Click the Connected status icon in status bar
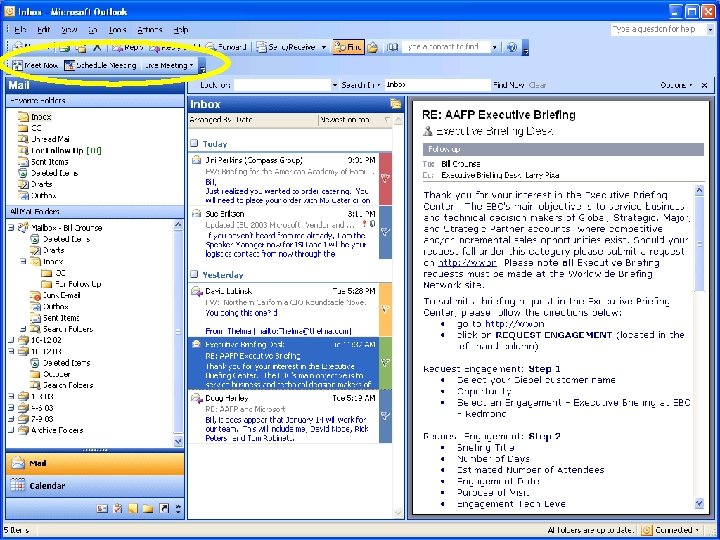The height and width of the screenshot is (540, 720). point(647,530)
